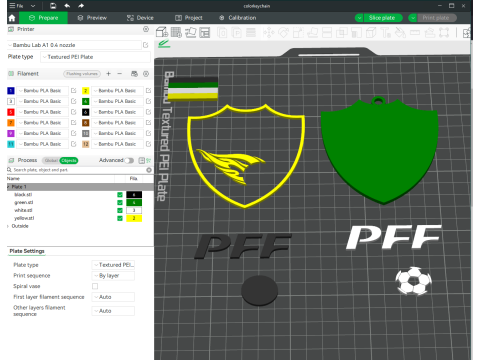The height and width of the screenshot is (360, 480).
Task: Switch the Process mode to Objects
Action: pyautogui.click(x=69, y=161)
